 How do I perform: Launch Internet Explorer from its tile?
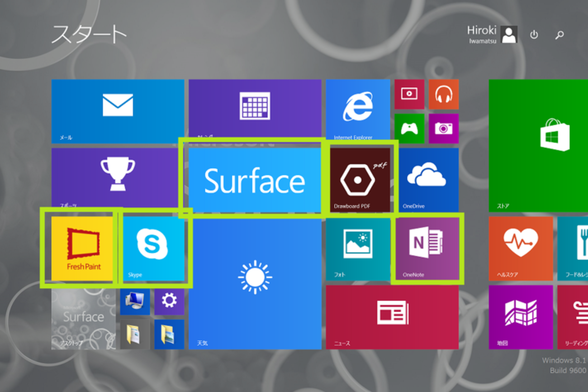[358, 110]
